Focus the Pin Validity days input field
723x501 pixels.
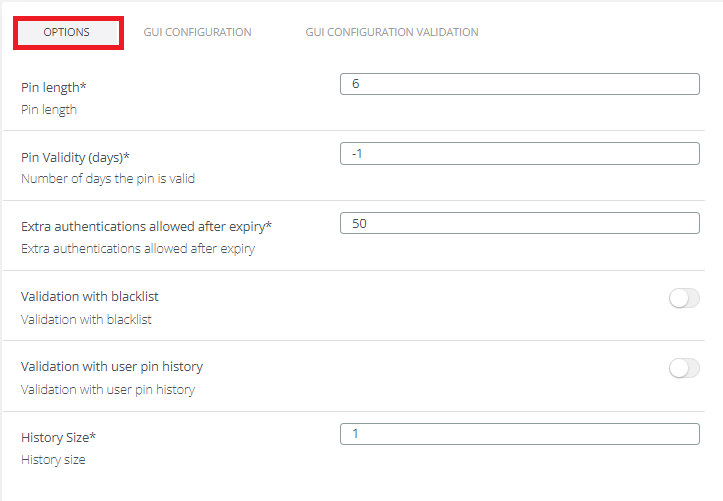(519, 154)
